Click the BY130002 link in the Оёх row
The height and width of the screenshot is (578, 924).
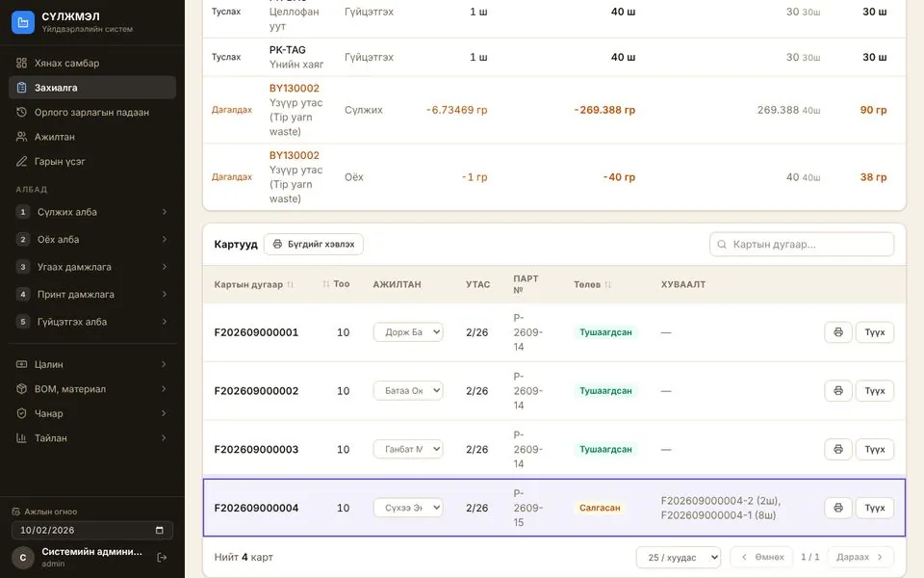click(x=295, y=155)
